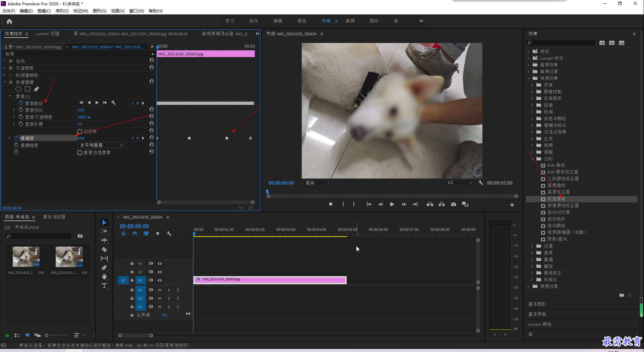Screen dimensions: 644x352
Task: Expand the 视频过渡 folder
Action: [529, 286]
